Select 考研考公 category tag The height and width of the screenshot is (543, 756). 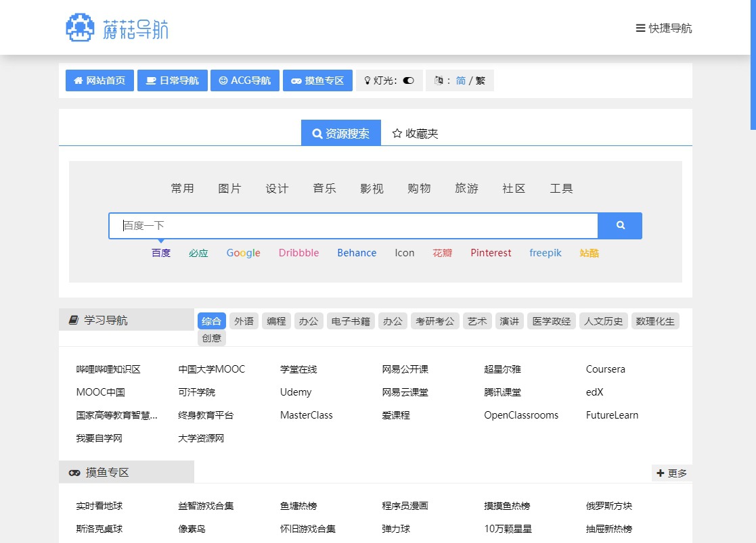[435, 321]
